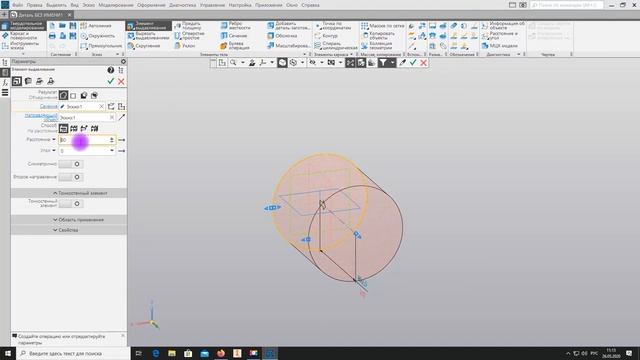Select the Контур tool

pyautogui.click(x=326, y=36)
